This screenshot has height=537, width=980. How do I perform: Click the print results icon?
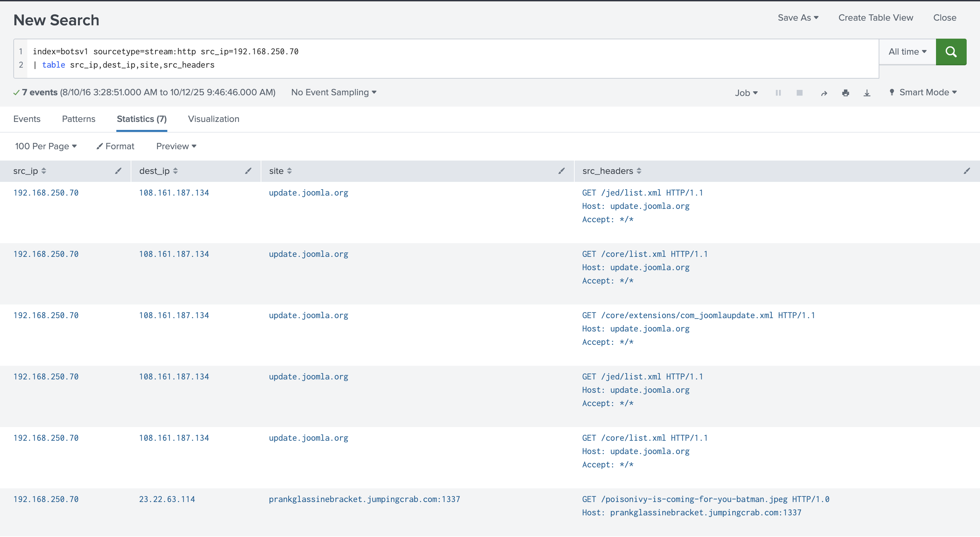845,93
